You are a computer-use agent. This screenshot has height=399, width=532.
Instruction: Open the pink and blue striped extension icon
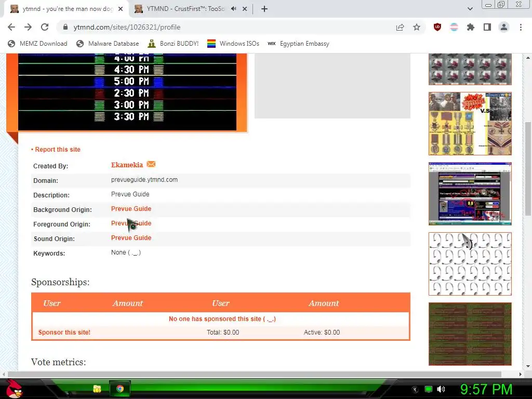pyautogui.click(x=454, y=27)
